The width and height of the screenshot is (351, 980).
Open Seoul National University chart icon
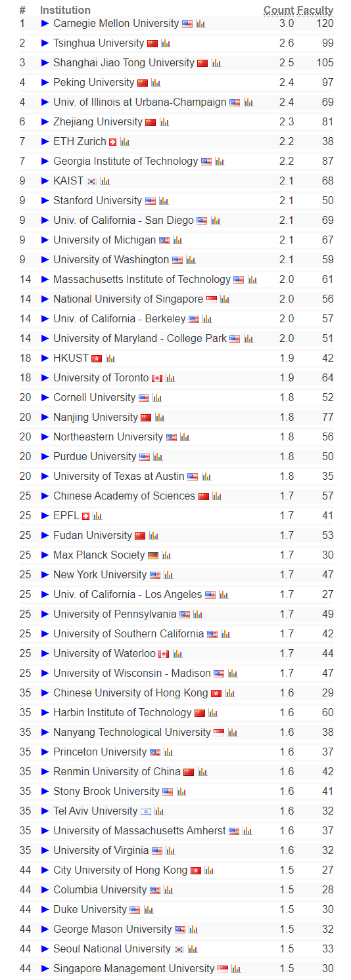pyautogui.click(x=193, y=949)
